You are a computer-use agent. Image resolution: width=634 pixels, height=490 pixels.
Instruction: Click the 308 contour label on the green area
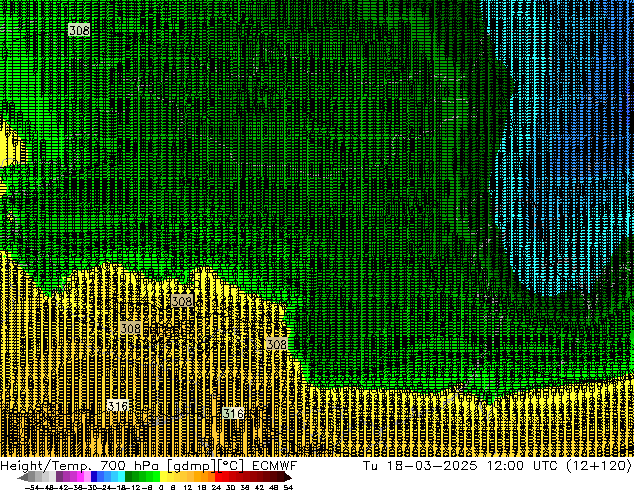(79, 30)
